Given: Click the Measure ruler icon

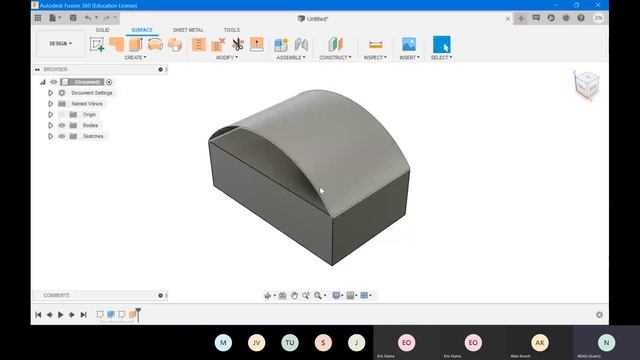Looking at the screenshot, I should pos(376,44).
